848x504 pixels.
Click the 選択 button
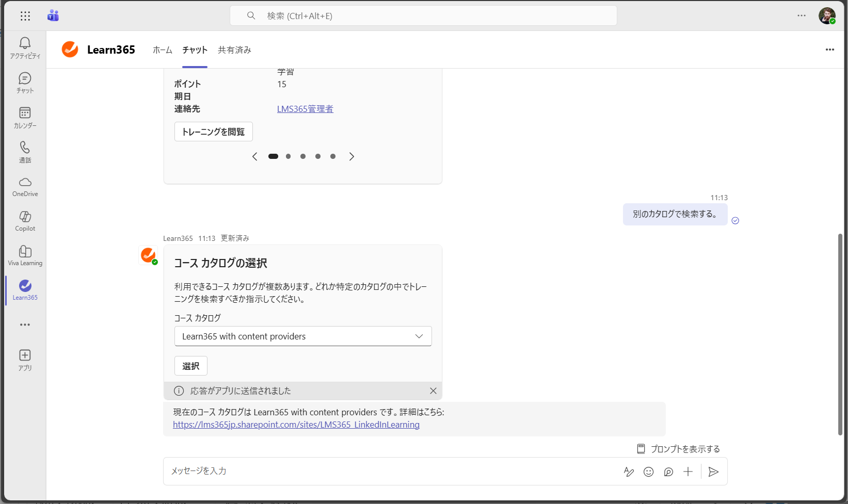coord(191,366)
